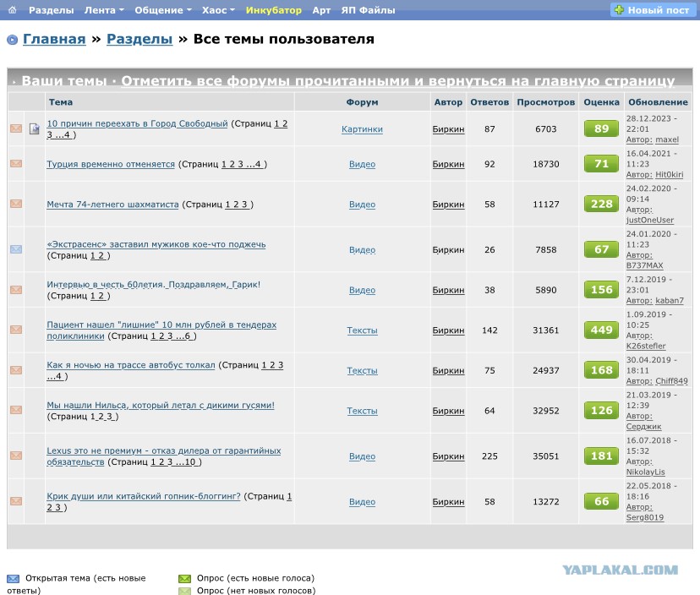Click the round arrow icon before Главная breadcrumb
Screen dimensions: 700x595
13,40
